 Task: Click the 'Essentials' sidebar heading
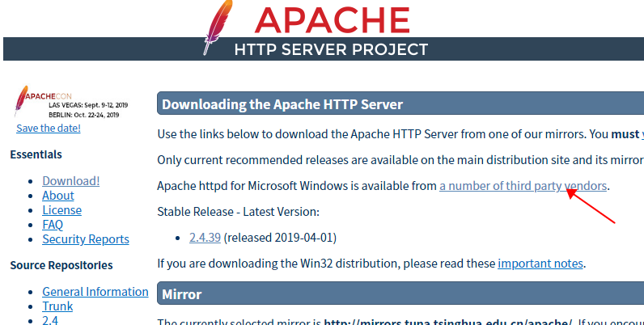click(36, 154)
